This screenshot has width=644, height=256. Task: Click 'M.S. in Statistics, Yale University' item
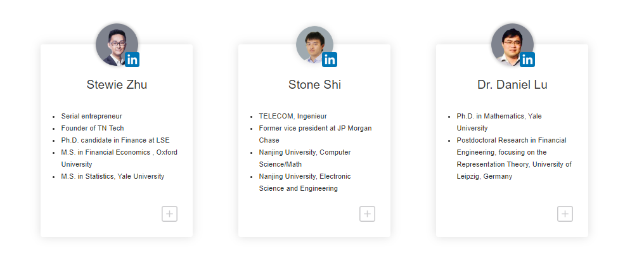pos(112,176)
